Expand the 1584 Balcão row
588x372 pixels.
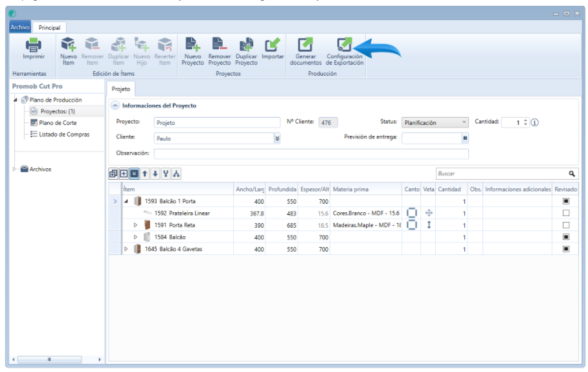point(135,237)
